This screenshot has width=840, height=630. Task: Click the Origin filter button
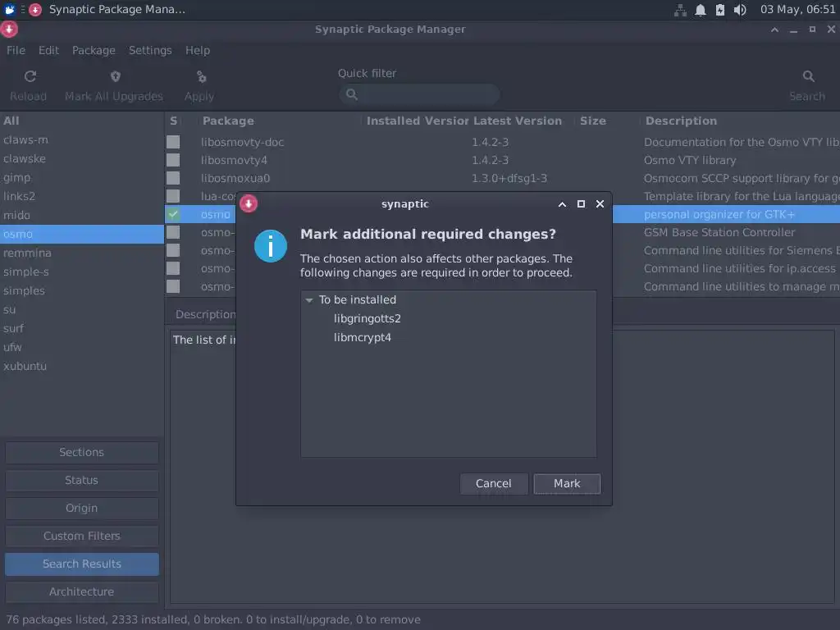click(x=82, y=508)
